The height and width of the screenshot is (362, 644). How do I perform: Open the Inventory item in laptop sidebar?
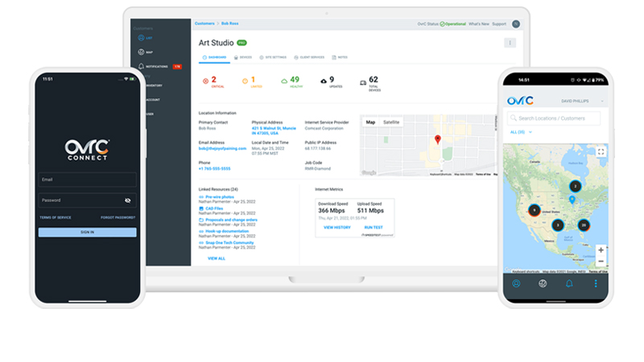click(x=154, y=85)
